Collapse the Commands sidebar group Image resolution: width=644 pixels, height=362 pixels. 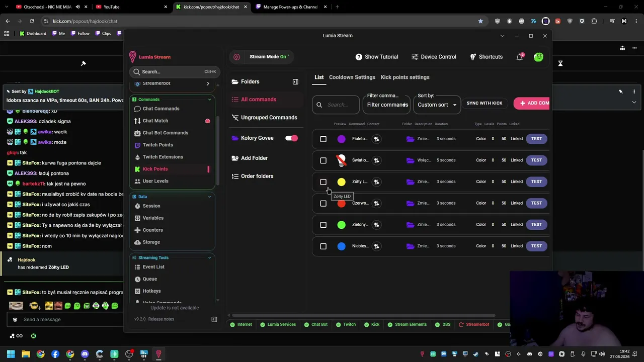click(x=209, y=100)
